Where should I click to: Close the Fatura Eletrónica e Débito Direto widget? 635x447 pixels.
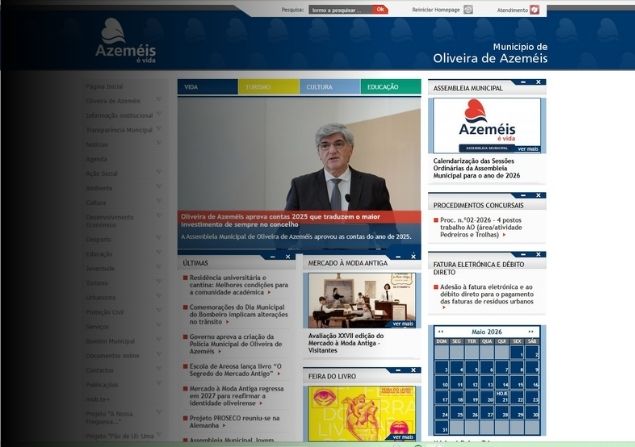538,254
